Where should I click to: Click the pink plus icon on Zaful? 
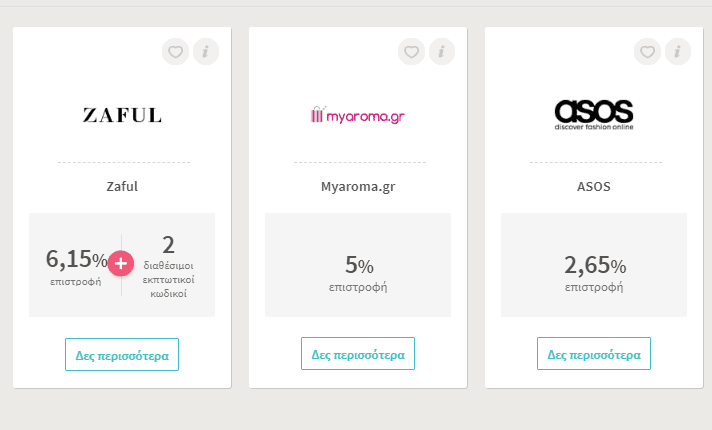point(121,263)
